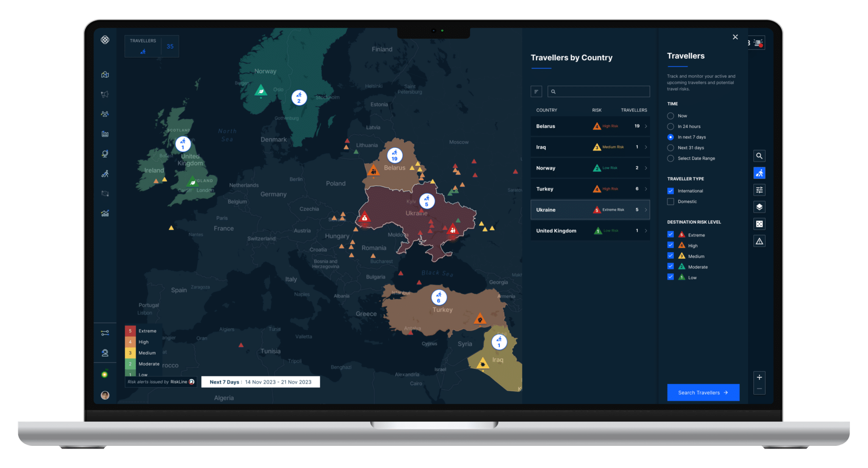Click the bp company logo icon
Screen dimensions: 868x468
(x=105, y=374)
